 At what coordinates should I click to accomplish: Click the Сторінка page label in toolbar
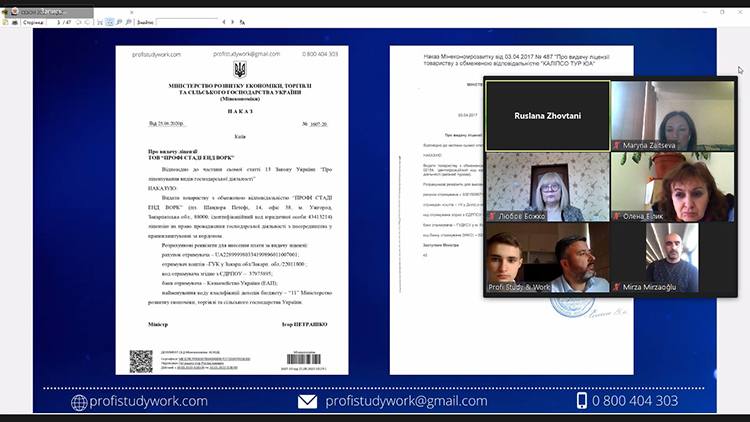point(33,22)
